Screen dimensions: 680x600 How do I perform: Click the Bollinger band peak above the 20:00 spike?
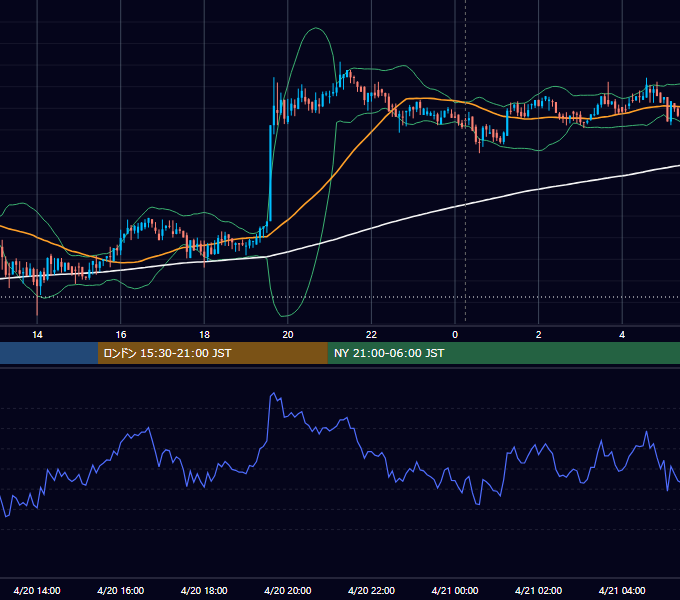[316, 28]
